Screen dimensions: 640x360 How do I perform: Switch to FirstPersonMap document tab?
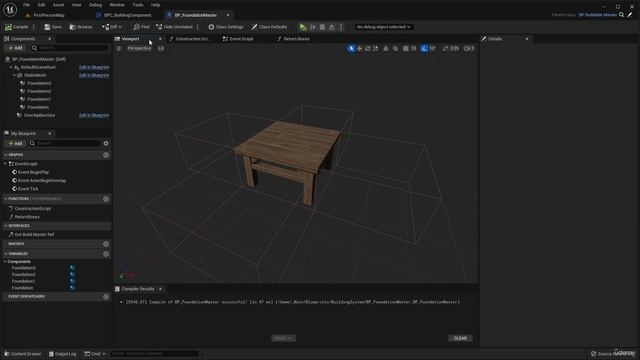click(46, 15)
